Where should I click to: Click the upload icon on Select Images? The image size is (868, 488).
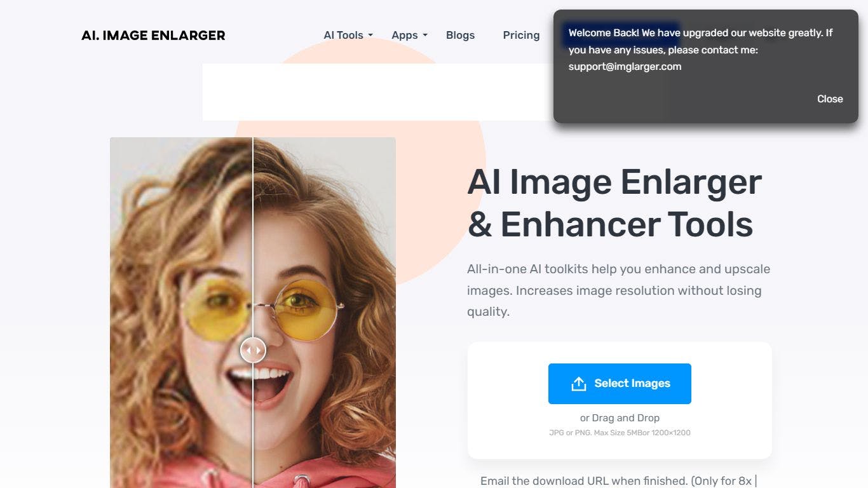(x=578, y=384)
